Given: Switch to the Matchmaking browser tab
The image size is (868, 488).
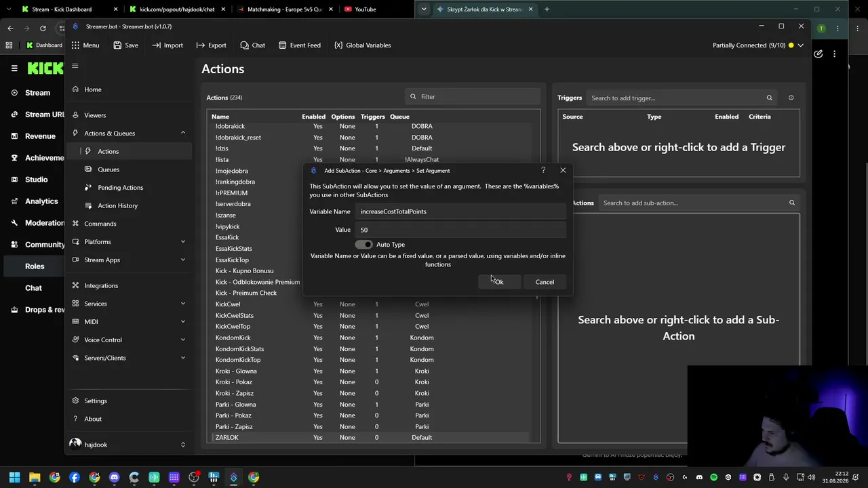Looking at the screenshot, I should 284,9.
